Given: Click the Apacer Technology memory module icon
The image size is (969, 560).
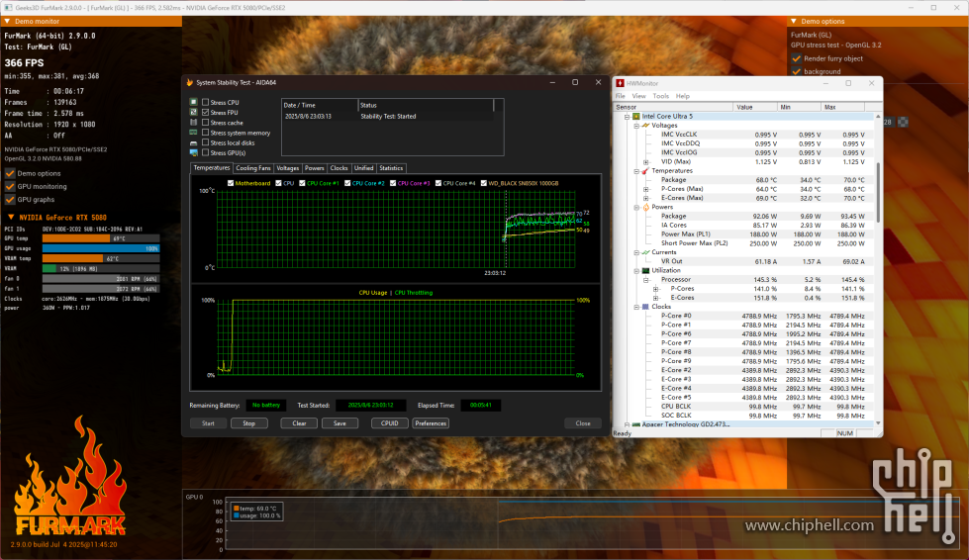Looking at the screenshot, I should point(635,424).
